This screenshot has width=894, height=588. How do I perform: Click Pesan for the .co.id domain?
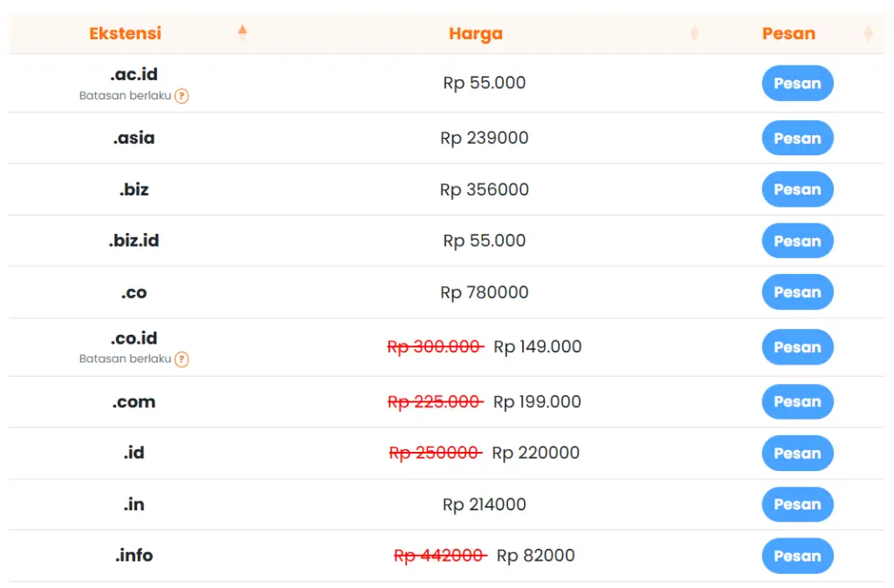[x=797, y=346]
